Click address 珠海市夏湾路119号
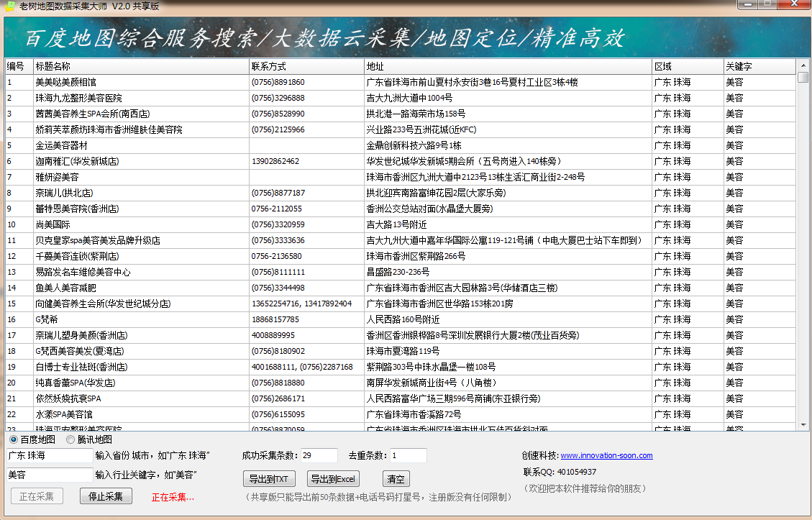 pos(403,351)
